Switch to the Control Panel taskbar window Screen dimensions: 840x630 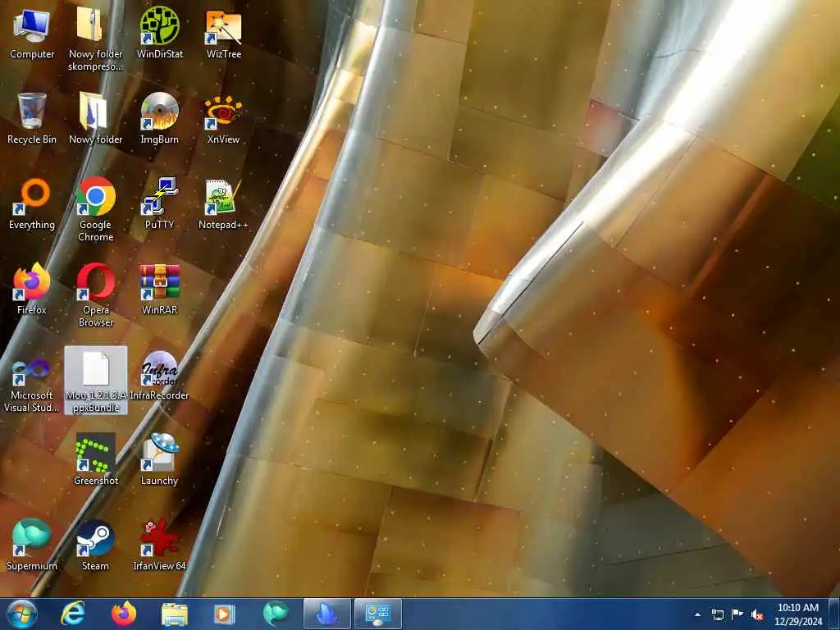[x=377, y=614]
